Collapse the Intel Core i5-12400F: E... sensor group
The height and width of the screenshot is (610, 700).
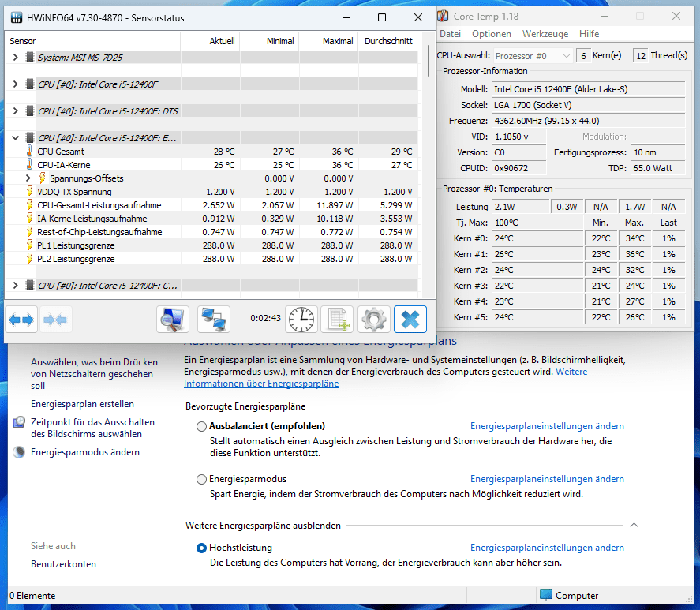(16, 137)
